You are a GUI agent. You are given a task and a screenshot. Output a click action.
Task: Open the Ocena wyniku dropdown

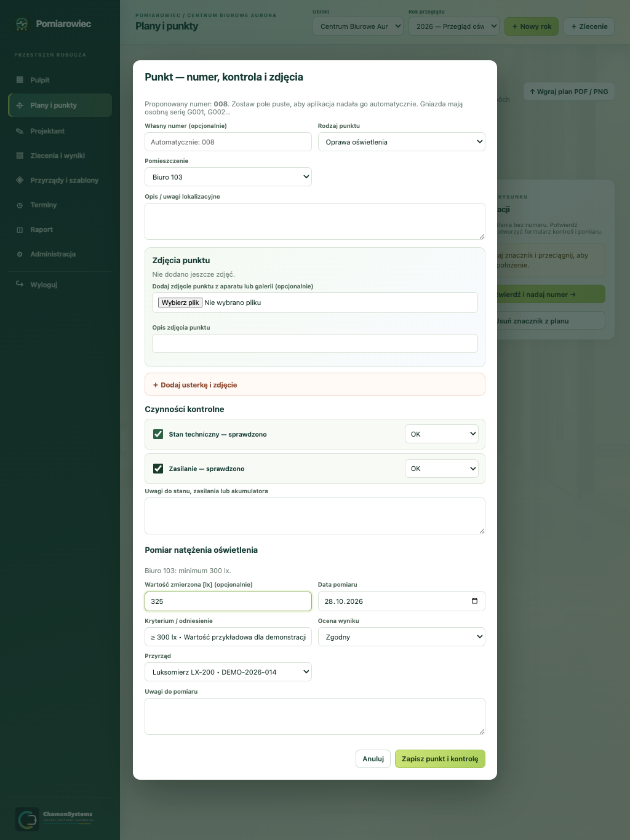pyautogui.click(x=401, y=637)
